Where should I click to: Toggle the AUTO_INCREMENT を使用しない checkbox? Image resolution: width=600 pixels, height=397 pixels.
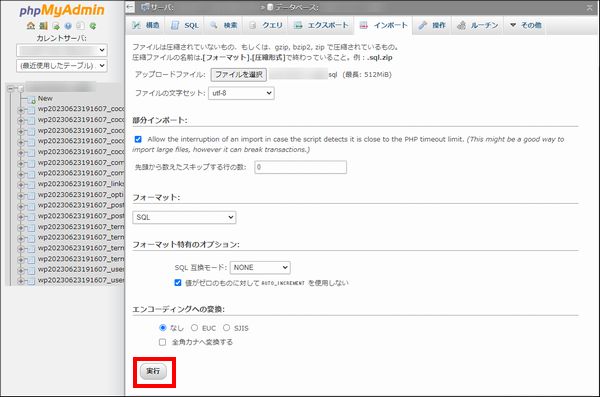[x=178, y=283]
